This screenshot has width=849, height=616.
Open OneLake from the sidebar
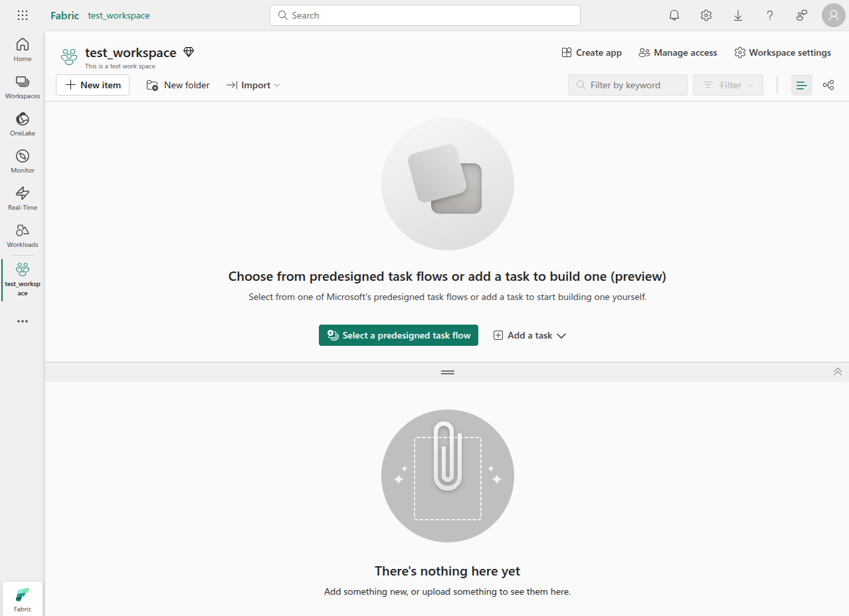(x=23, y=124)
